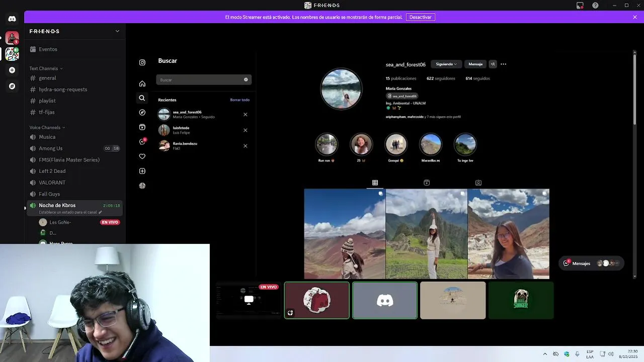Select the Noche de Kbros voice channel
Screen dimensions: 644x362
click(75, 208)
